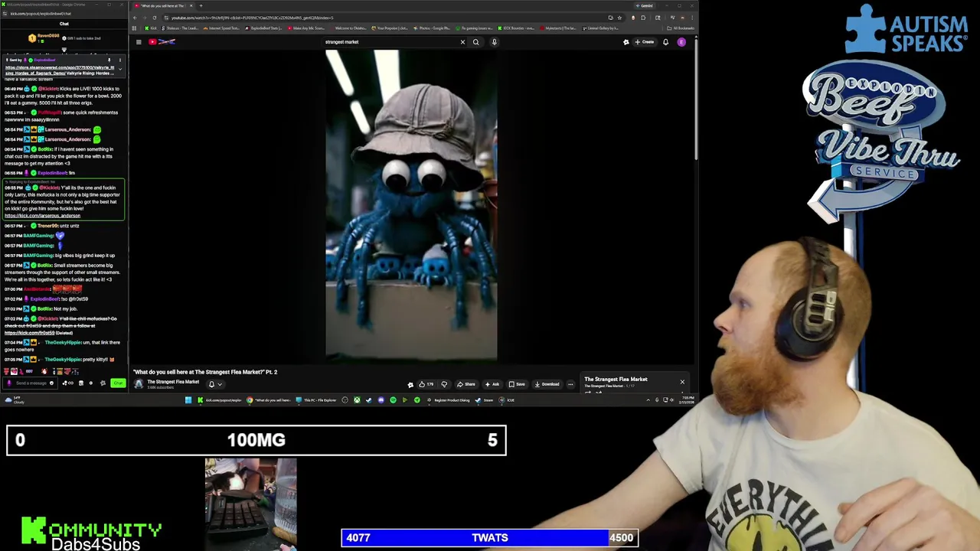
Task: Click the green Chat send button
Action: tap(117, 383)
